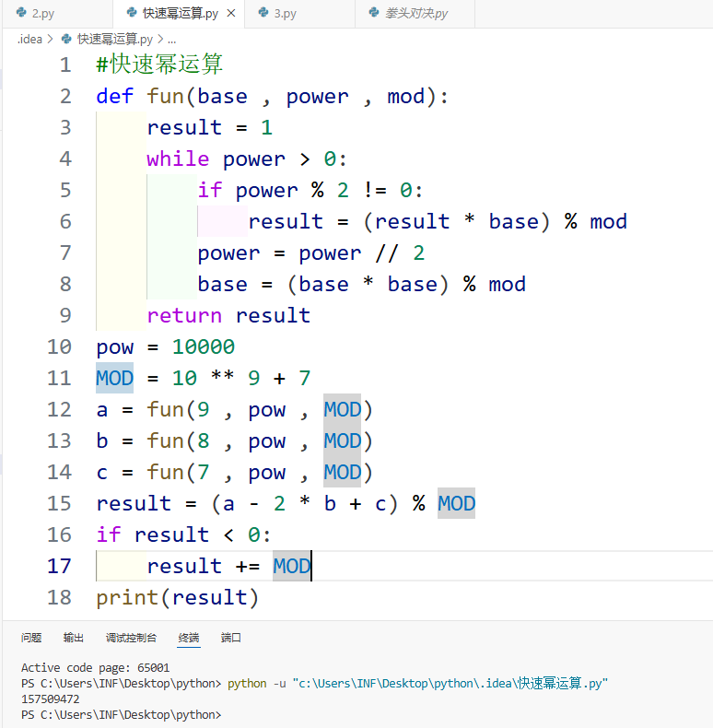Click 'fun(8' call on line 13
713x728 pixels.
pyautogui.click(x=178, y=440)
